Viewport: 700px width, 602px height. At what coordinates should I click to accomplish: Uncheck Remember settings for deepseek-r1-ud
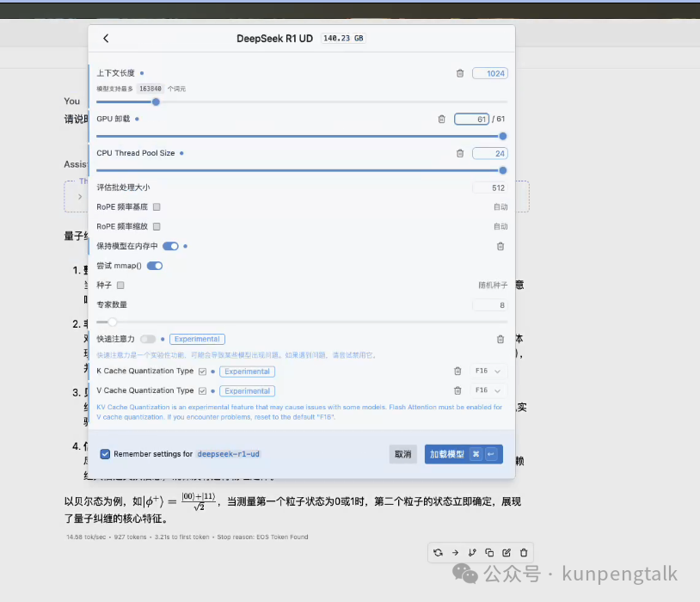coord(105,454)
